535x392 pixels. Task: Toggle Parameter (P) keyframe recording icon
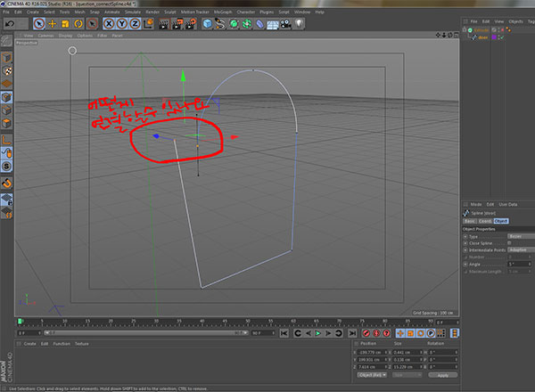click(x=431, y=333)
